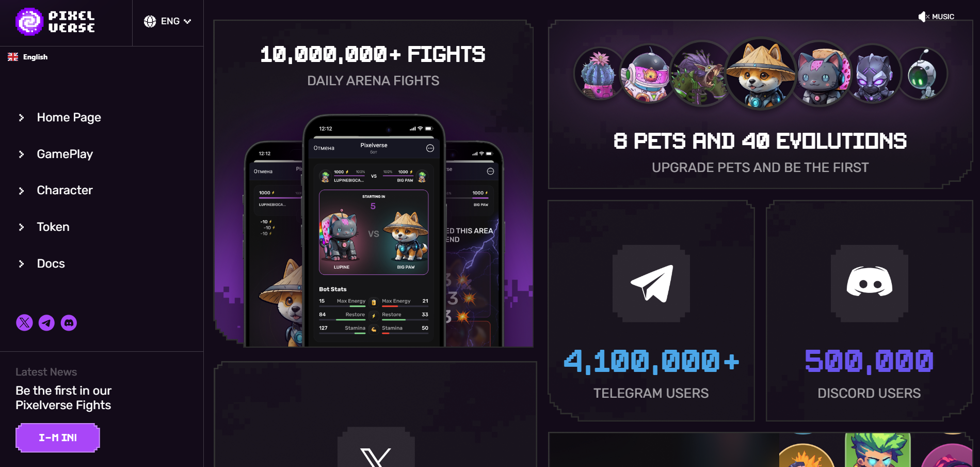Open the Telegram sidebar social icon
Viewport: 980px width, 467px height.
coord(46,323)
